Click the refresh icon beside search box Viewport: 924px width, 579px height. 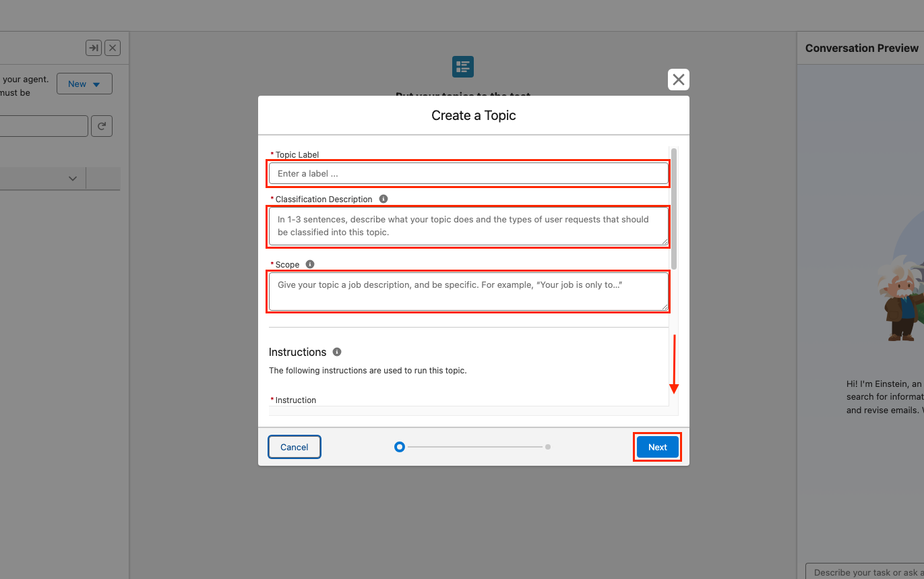[102, 126]
